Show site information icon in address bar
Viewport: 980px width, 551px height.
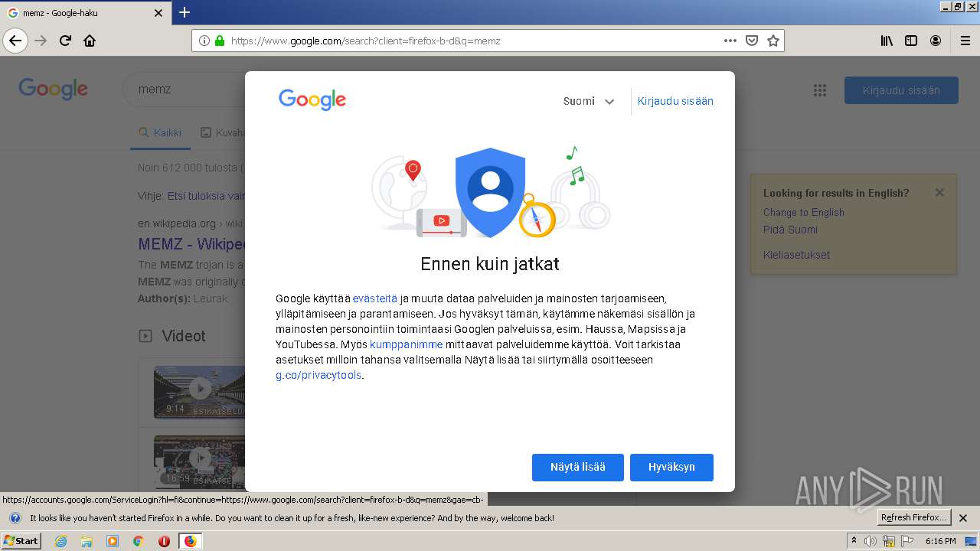click(x=204, y=41)
